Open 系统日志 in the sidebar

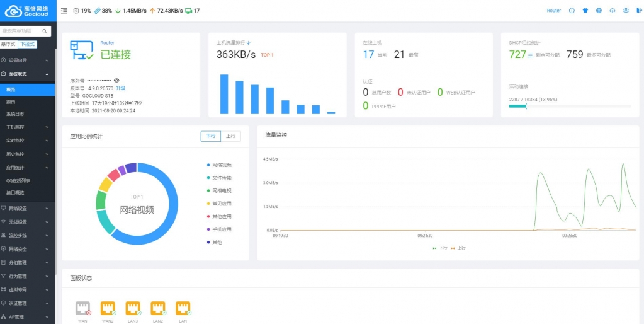click(15, 114)
